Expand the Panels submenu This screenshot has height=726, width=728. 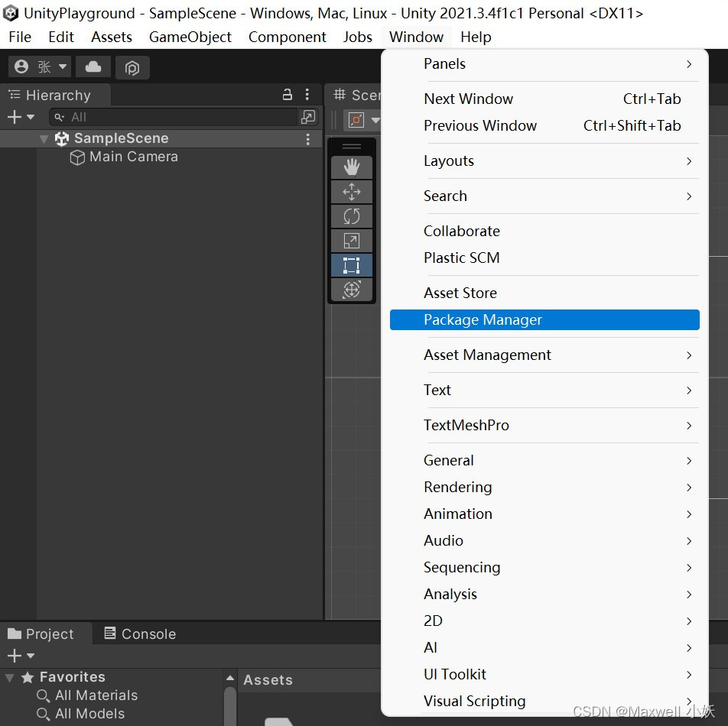(544, 64)
